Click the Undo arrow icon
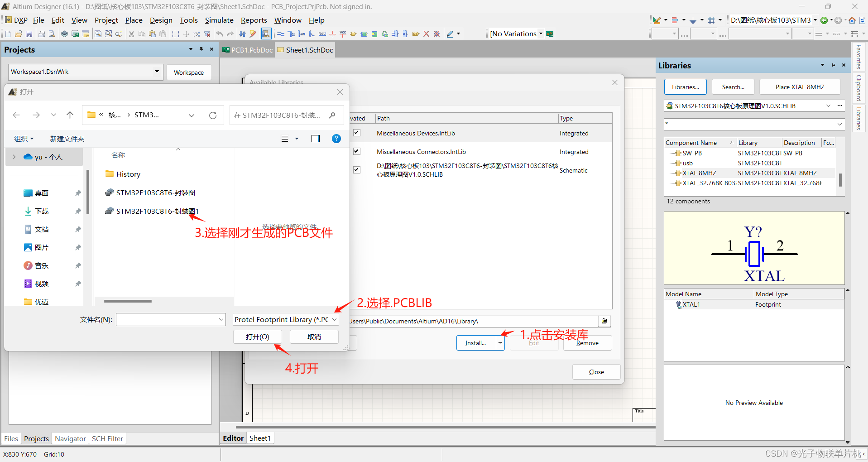 [x=220, y=34]
